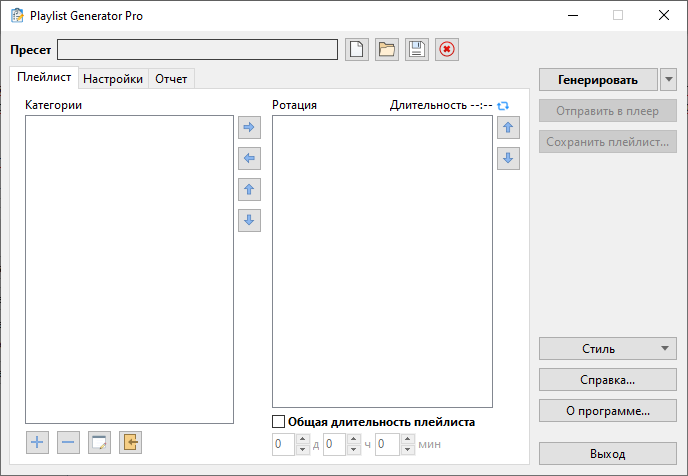Move category up using middle up arrow
The height and width of the screenshot is (476, 688).
(x=249, y=190)
